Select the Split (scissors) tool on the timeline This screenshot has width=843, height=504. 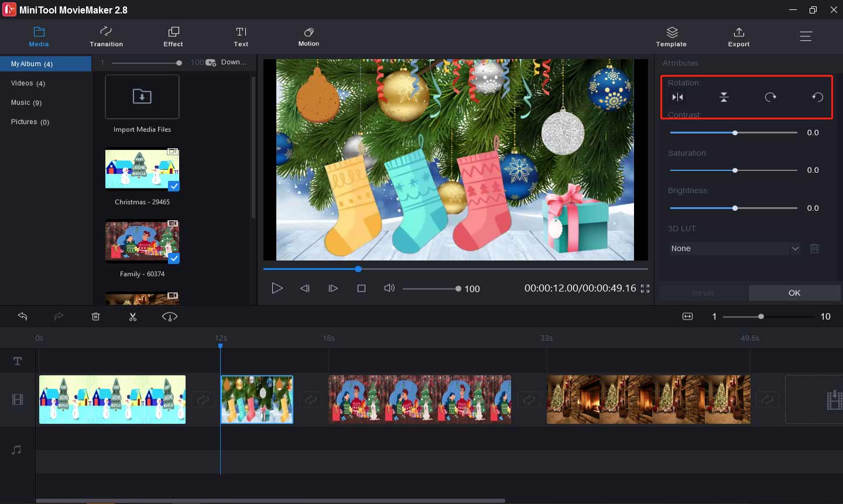(x=133, y=316)
